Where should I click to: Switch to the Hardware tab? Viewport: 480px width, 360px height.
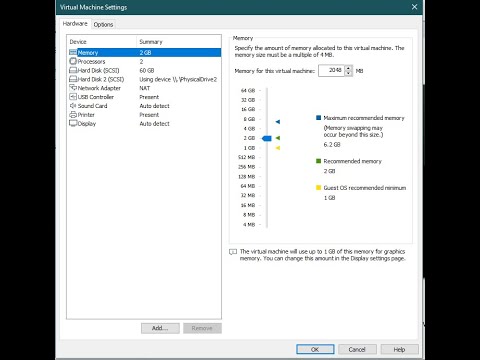pos(75,24)
